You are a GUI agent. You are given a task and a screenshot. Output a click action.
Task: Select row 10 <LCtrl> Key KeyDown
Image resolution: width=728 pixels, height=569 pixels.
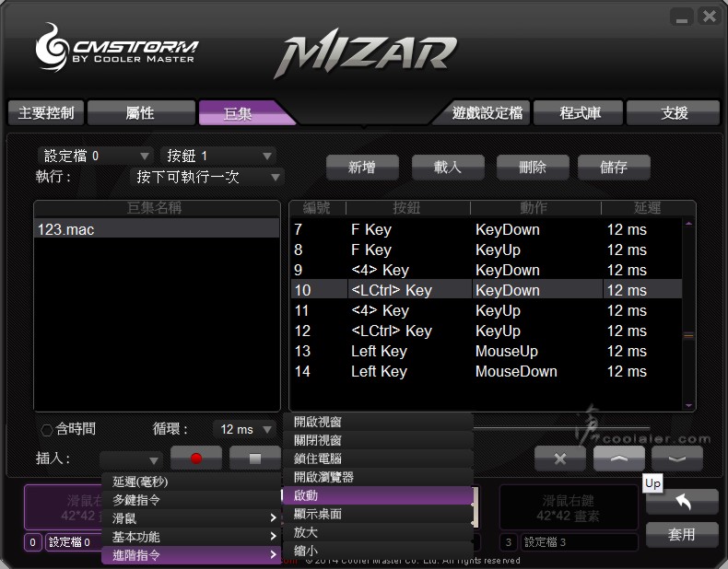[x=487, y=290]
